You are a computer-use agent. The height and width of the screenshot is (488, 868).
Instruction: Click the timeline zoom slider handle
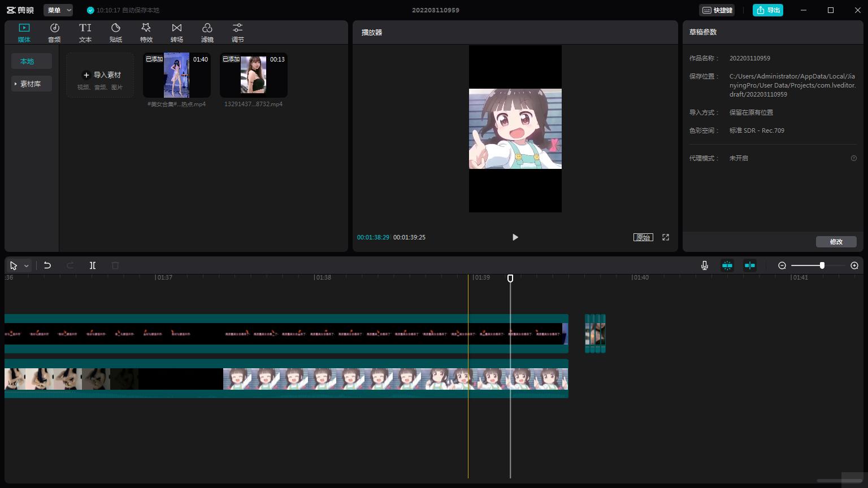tap(822, 265)
